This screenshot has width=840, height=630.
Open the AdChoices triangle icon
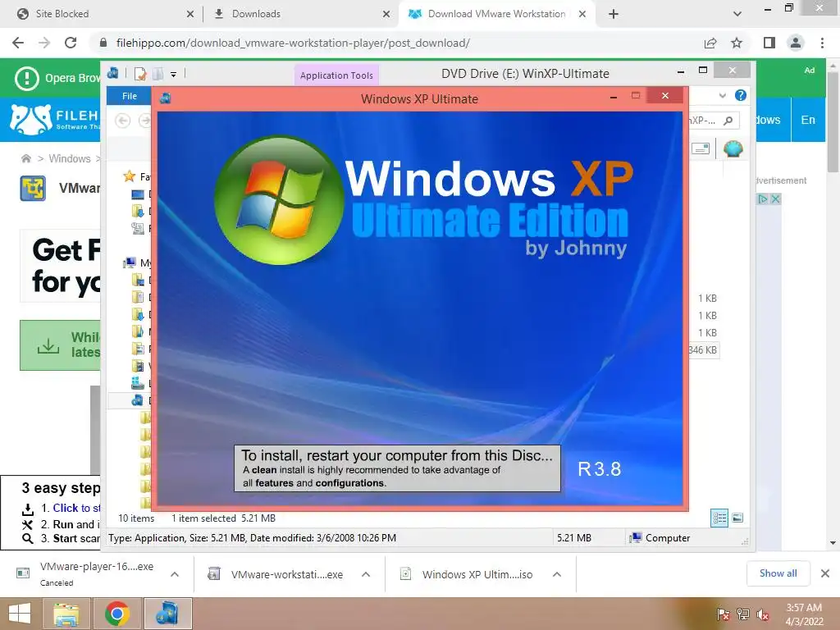762,199
